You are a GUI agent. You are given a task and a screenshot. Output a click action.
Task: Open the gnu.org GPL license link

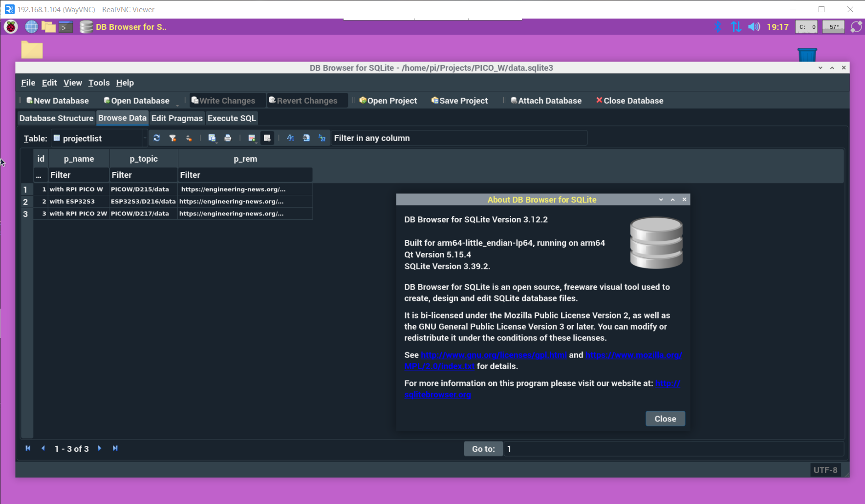[x=494, y=355]
